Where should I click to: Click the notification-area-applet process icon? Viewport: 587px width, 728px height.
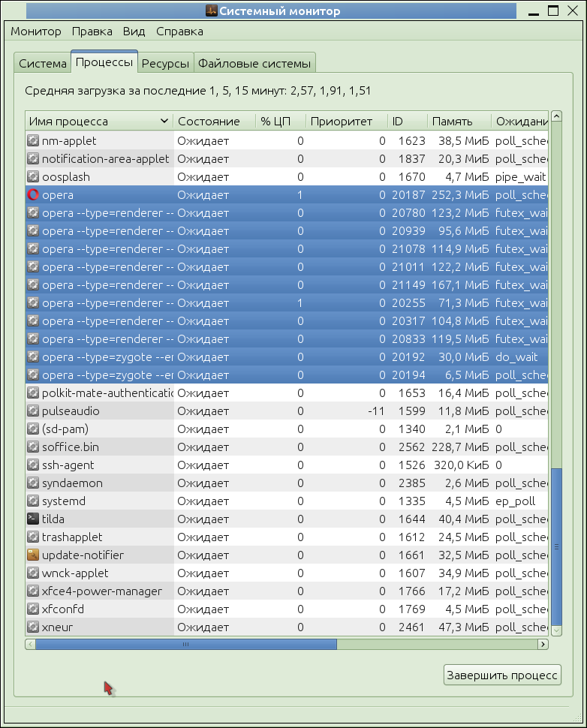point(33,159)
